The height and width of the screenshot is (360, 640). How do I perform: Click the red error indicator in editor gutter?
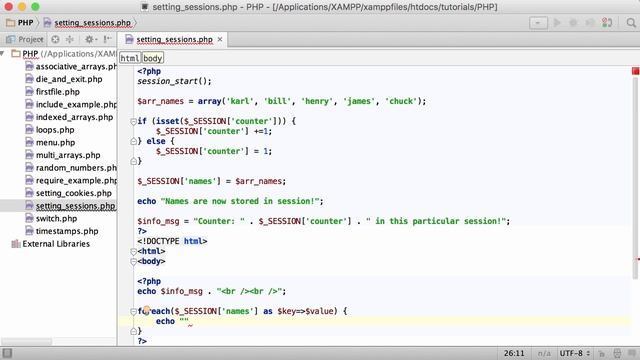coord(636,71)
